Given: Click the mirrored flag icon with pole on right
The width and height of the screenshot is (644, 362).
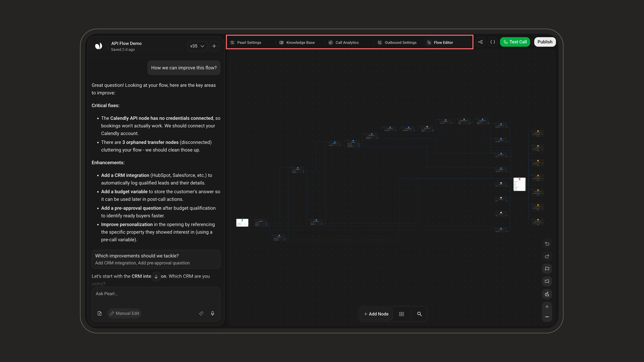Looking at the screenshot, I should (547, 281).
